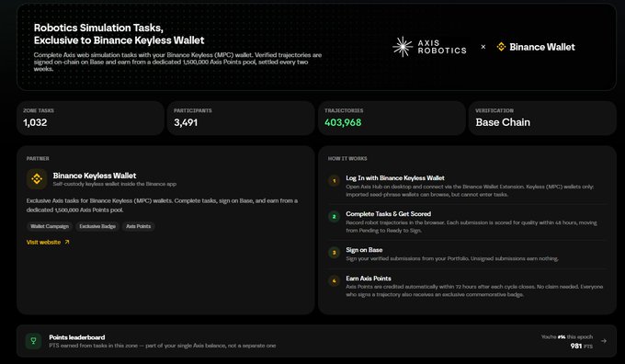Click the Points leaderboard trophy icon
Viewport: 625px width, 364px height.
tap(33, 341)
